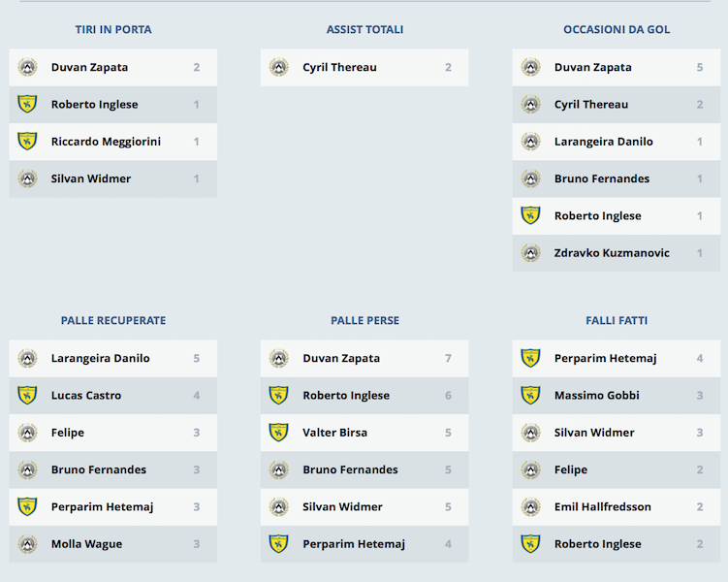This screenshot has width=728, height=582.
Task: Click the Occasioni da Gol section heading
Action: point(617,30)
